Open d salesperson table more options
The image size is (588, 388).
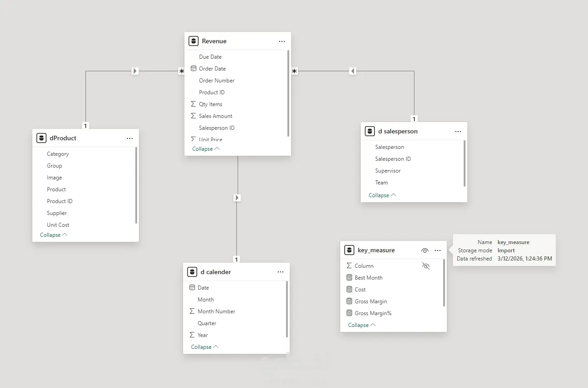[x=458, y=132]
